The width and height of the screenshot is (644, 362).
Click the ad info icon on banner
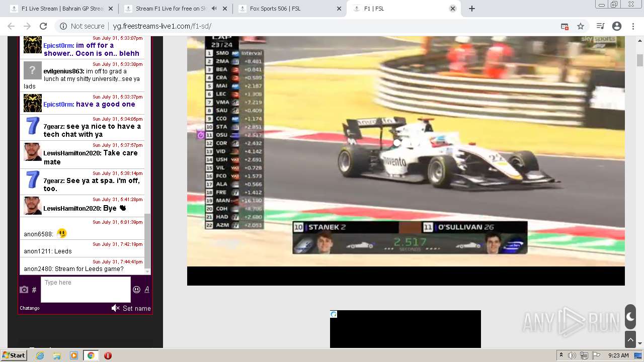(x=334, y=314)
